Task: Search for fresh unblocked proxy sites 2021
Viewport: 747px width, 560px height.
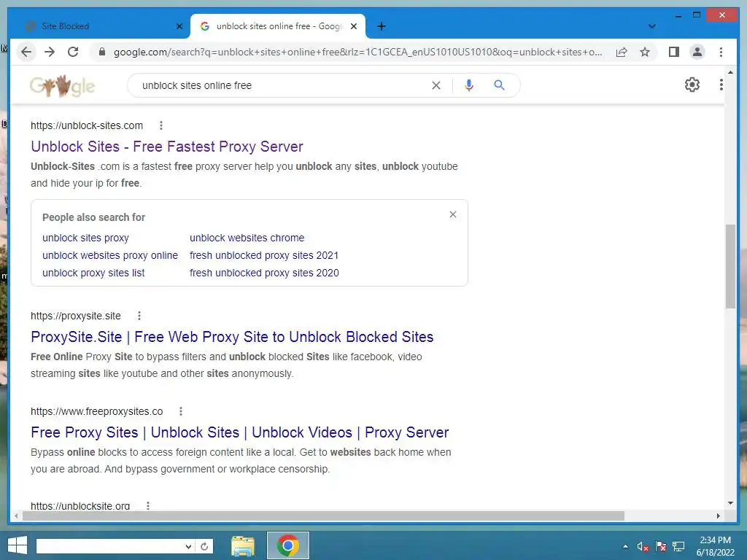Action: [x=264, y=255]
